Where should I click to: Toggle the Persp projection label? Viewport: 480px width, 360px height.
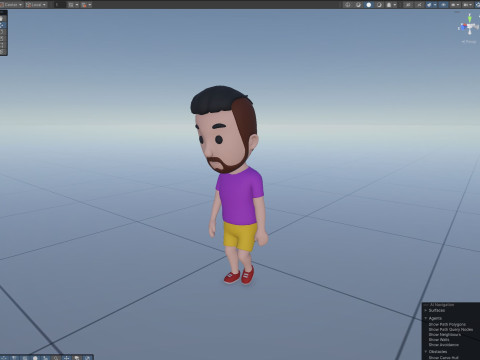pos(469,42)
